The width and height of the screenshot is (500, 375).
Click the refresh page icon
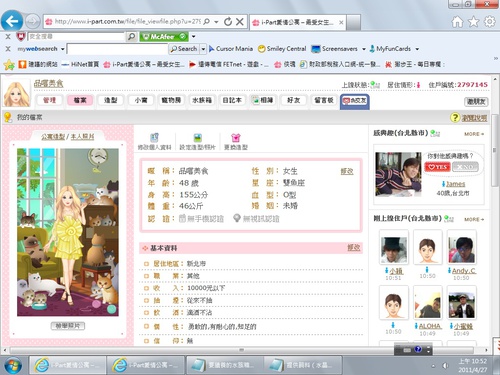(228, 22)
